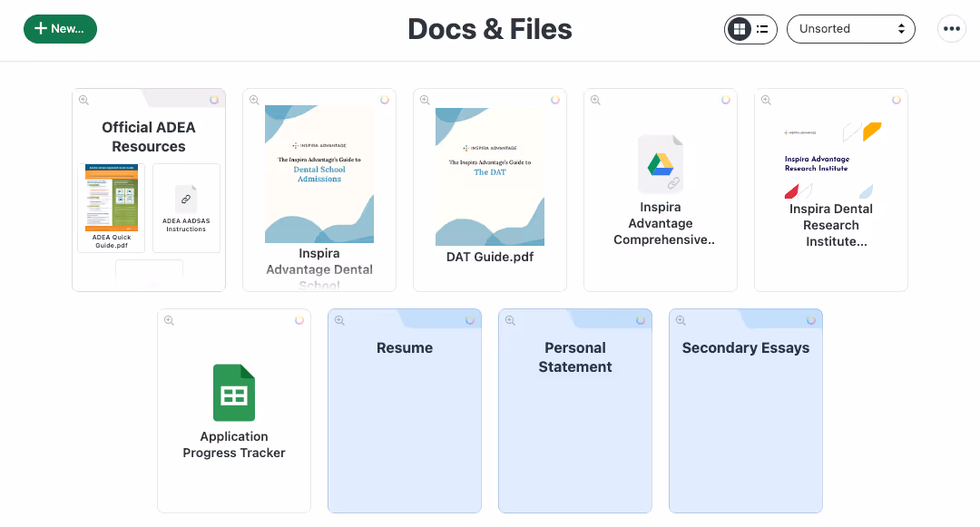The image size is (980, 527).
Task: Zoom into the Personal Statement card
Action: (x=510, y=319)
